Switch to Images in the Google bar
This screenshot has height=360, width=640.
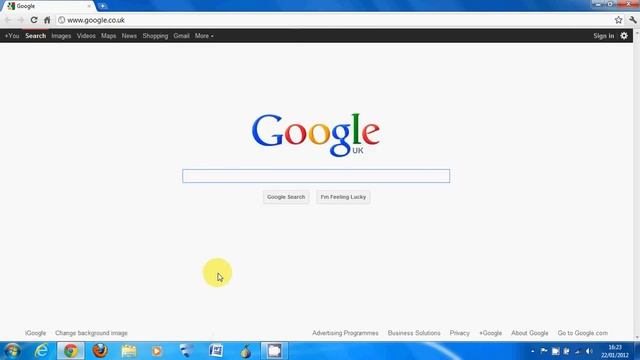pos(61,36)
